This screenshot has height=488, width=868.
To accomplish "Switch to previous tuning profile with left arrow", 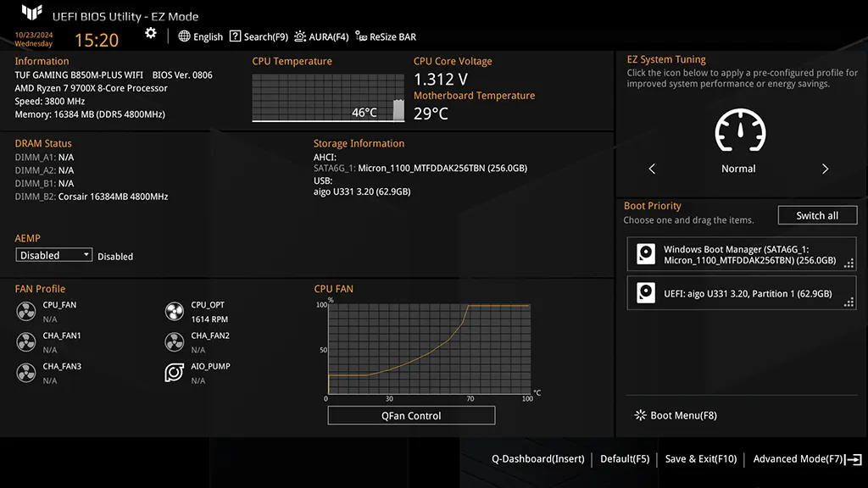I will pyautogui.click(x=652, y=169).
